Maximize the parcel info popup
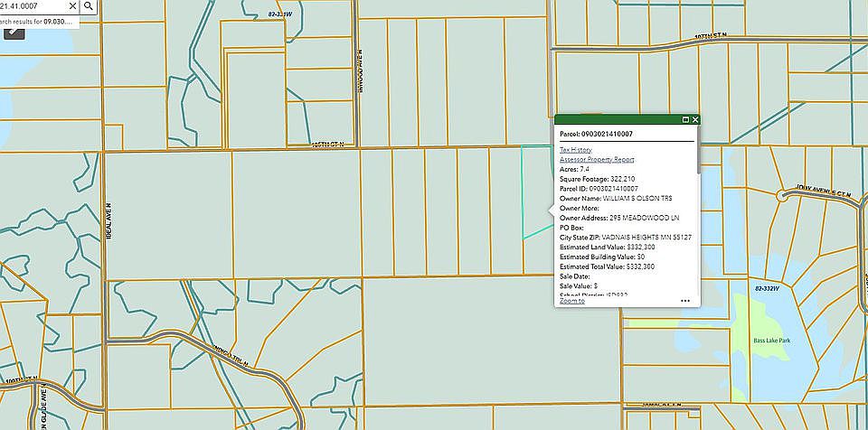This screenshot has width=868, height=430. pyautogui.click(x=685, y=119)
